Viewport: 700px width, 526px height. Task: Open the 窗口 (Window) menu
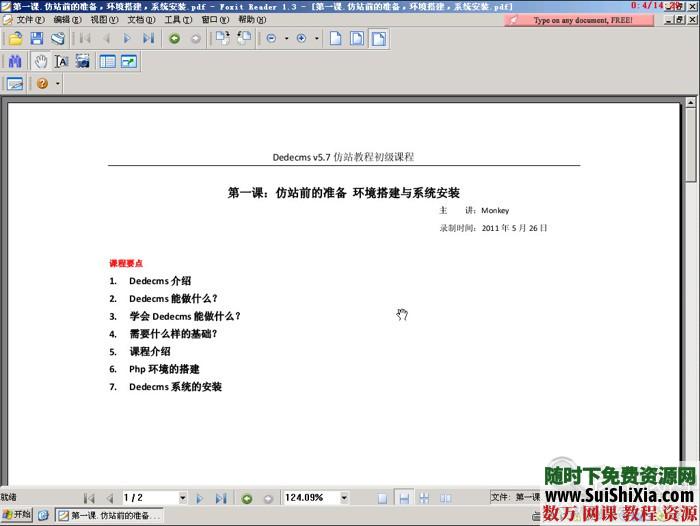tap(215, 20)
